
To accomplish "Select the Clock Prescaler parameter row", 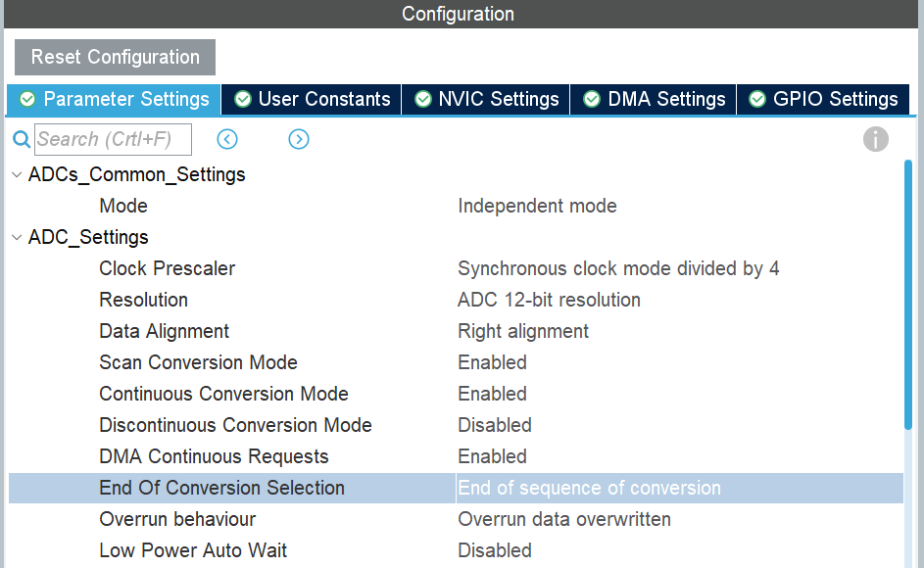I will point(168,268).
